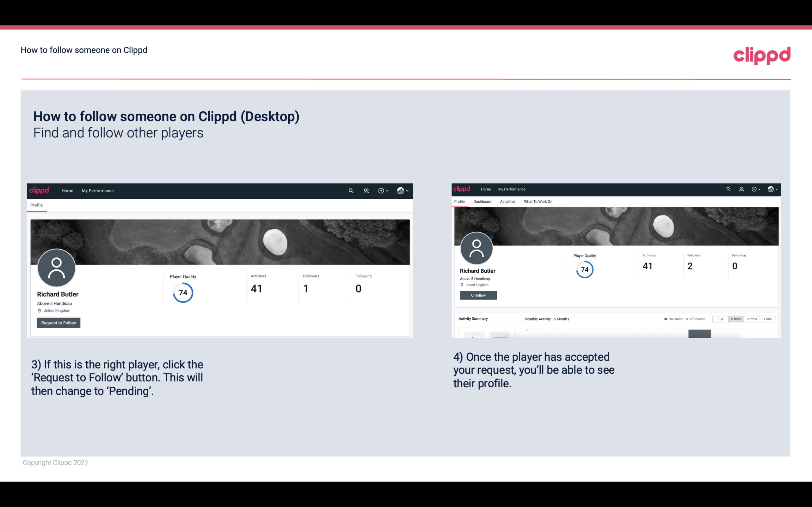Toggle 'Off course' activity display checkbox
Viewport: 812px width, 507px height.
pyautogui.click(x=688, y=318)
